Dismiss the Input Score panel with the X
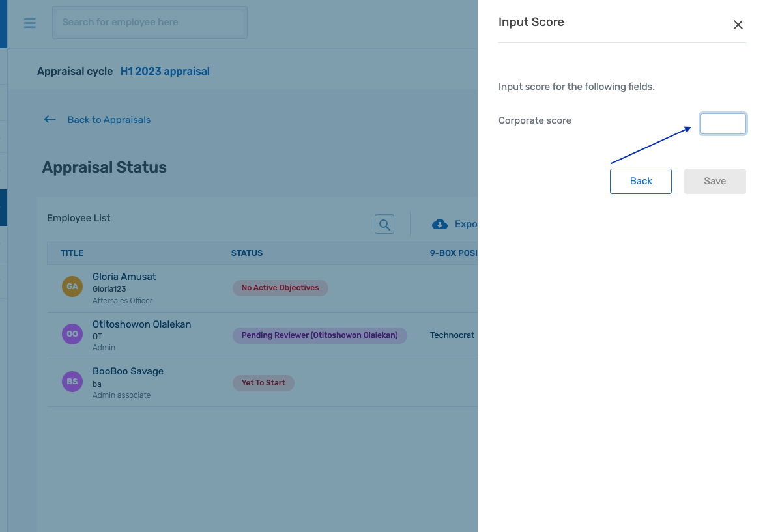765x532 pixels. pos(738,25)
